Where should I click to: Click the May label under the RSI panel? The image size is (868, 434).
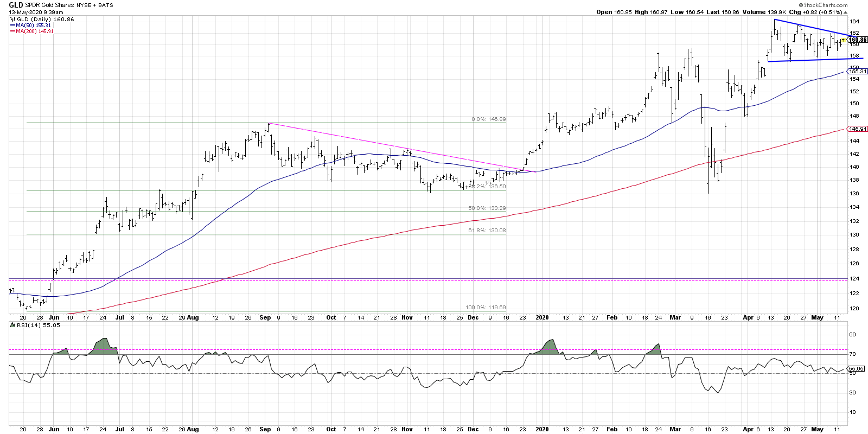(x=817, y=429)
